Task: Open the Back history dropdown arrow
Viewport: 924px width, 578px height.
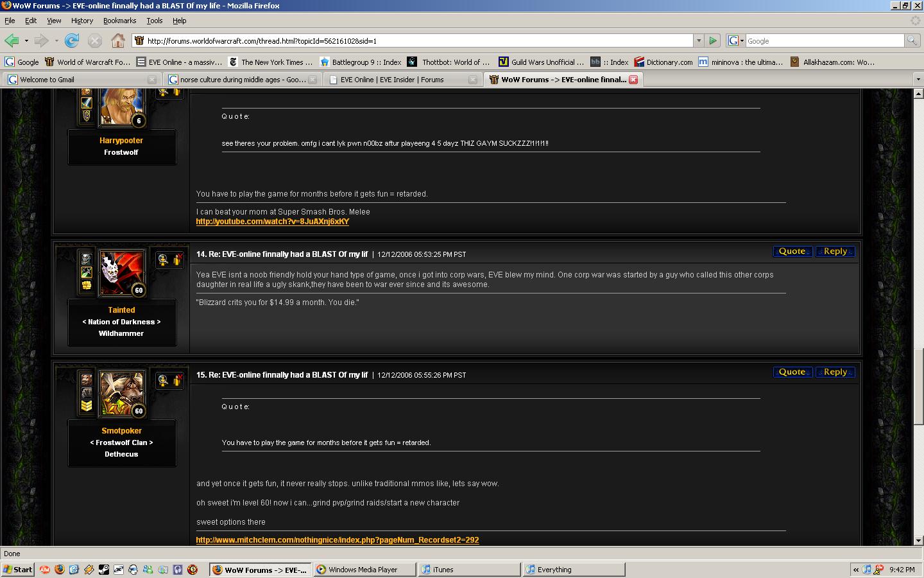Action: tap(26, 40)
